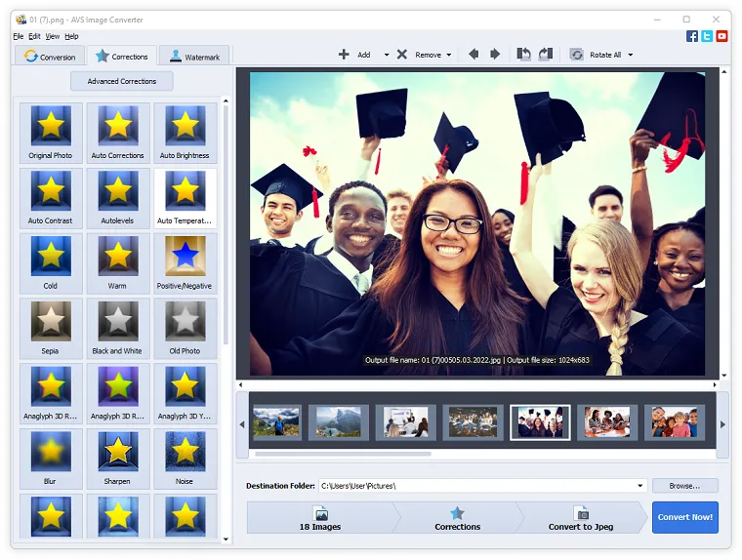Apply the Anaglyph 3D Y... effect
The width and height of the screenshot is (742, 560).
coord(185,394)
